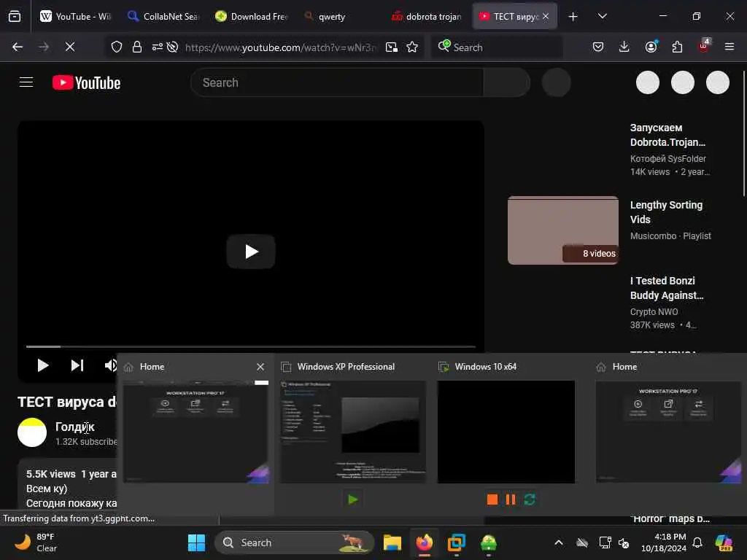
Task: Expand the list all tabs dropdown
Action: pyautogui.click(x=602, y=16)
